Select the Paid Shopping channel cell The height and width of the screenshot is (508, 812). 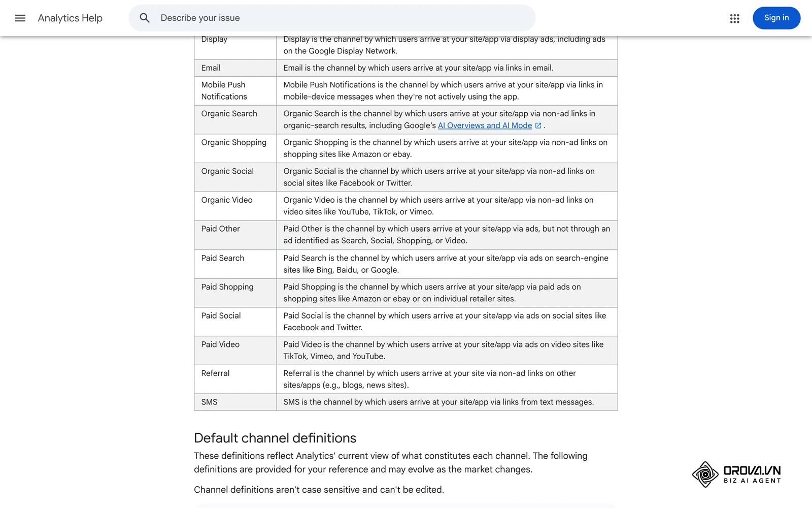point(235,293)
